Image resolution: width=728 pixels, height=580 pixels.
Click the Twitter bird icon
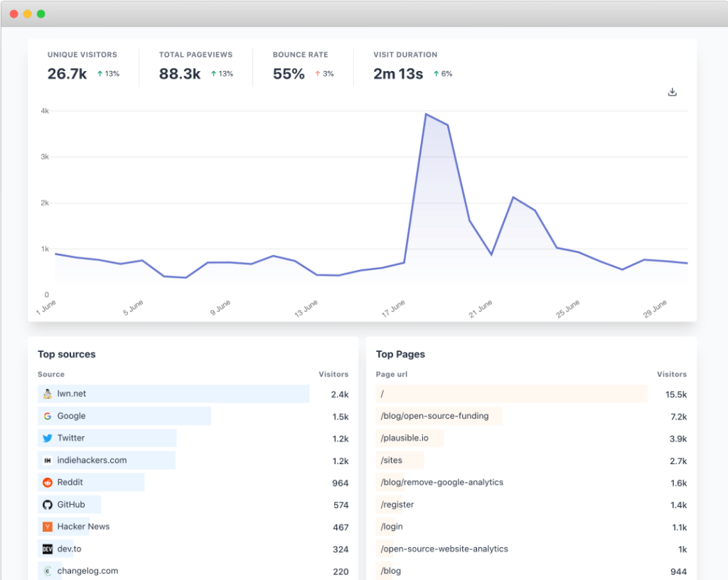pyautogui.click(x=48, y=438)
